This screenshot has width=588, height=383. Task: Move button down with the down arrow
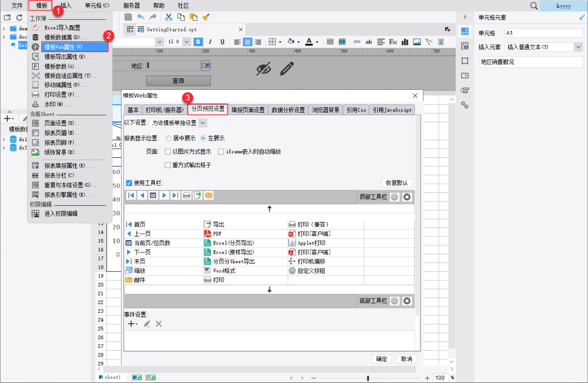tap(269, 290)
